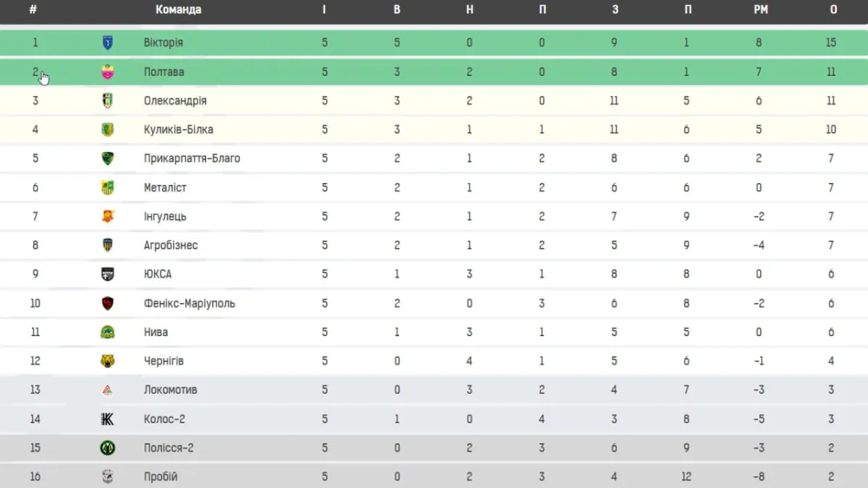Select the Олександрія club crest
868x488 pixels.
(x=108, y=100)
